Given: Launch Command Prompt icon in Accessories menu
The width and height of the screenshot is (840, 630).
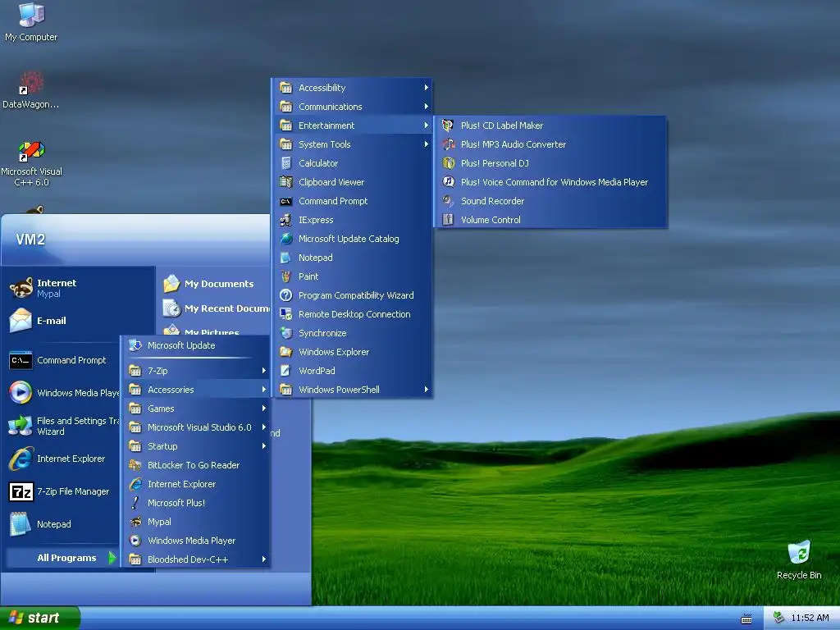Looking at the screenshot, I should [x=286, y=201].
